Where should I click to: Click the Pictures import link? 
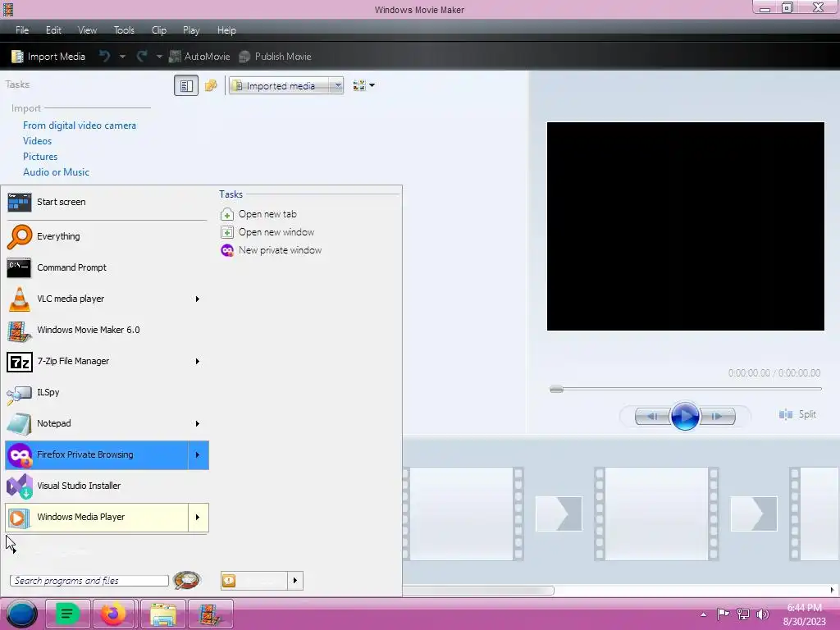[x=39, y=157]
